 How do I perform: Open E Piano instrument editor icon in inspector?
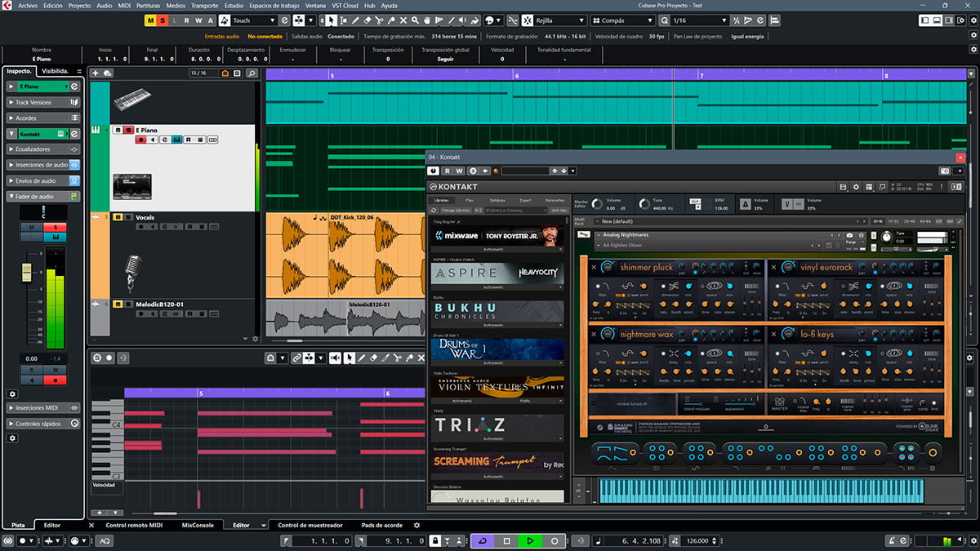(x=74, y=86)
